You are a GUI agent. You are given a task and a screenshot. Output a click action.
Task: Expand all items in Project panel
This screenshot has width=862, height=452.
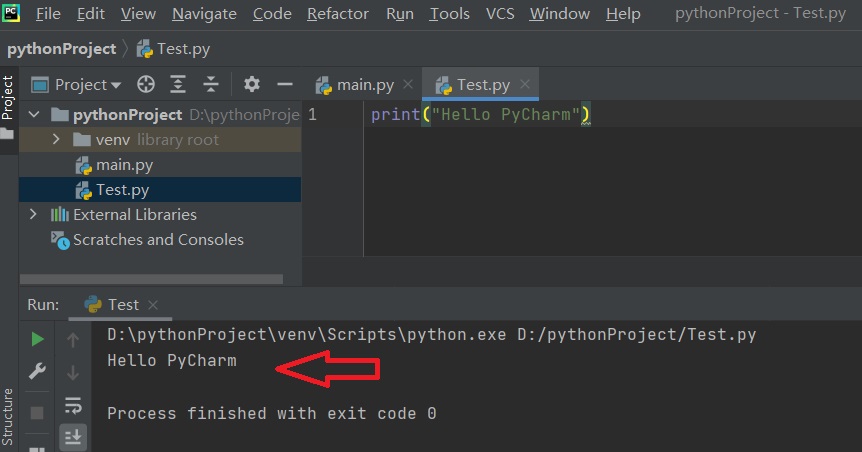click(178, 84)
